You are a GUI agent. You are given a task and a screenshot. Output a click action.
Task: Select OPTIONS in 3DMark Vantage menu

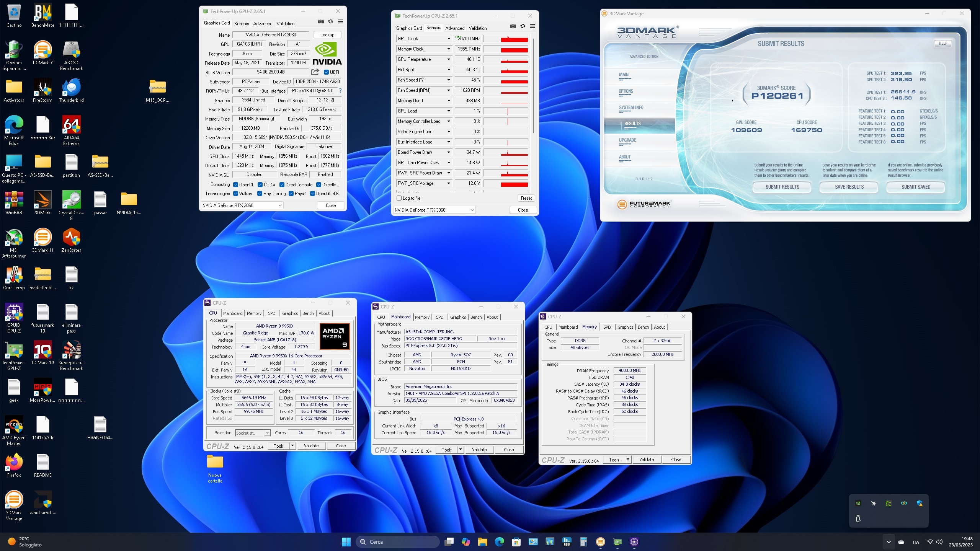pyautogui.click(x=626, y=91)
